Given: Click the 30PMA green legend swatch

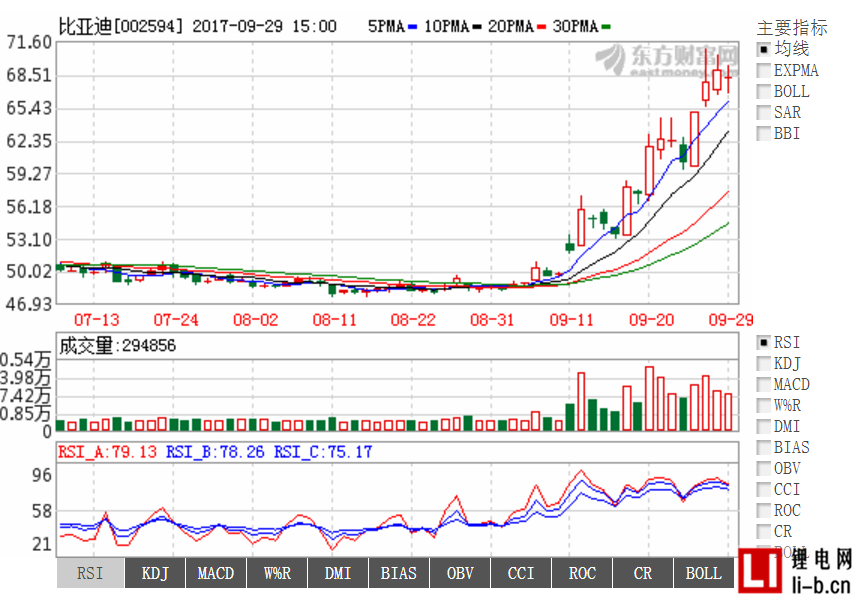Looking at the screenshot, I should click(x=606, y=27).
